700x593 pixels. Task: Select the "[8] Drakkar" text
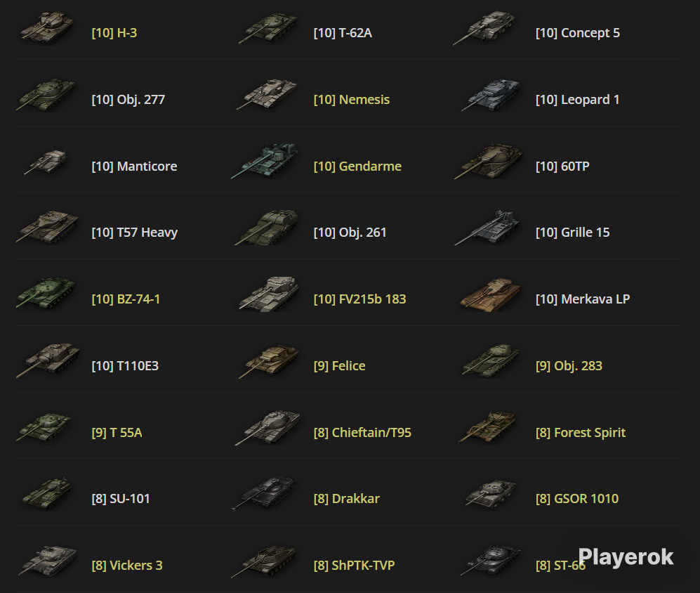click(x=347, y=499)
